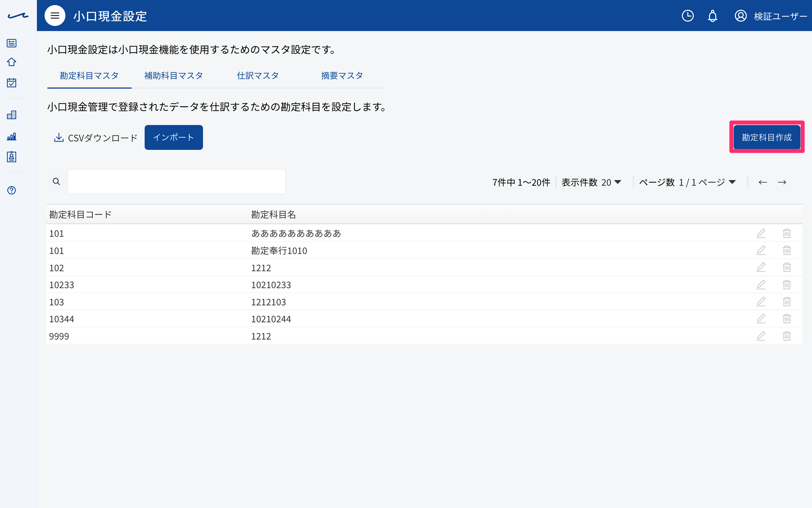
Task: Open the hamburger menu button
Action: (55, 16)
